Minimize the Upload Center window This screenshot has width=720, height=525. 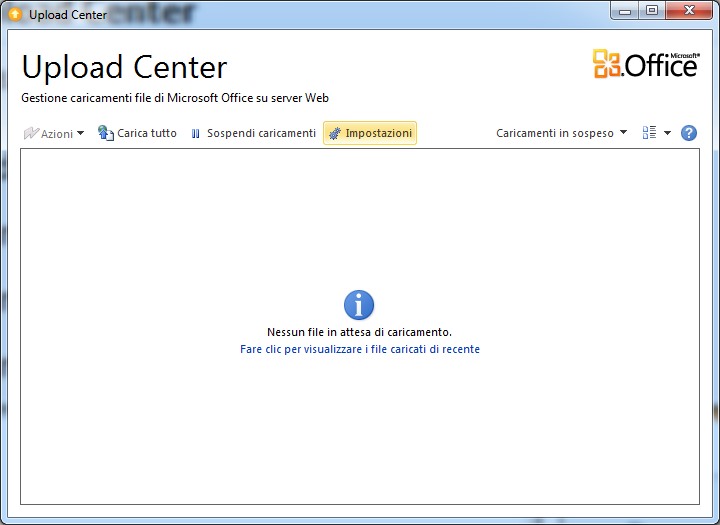[x=624, y=11]
